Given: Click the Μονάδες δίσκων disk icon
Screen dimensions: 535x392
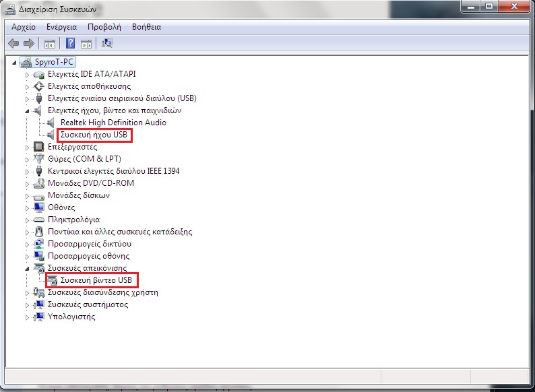Looking at the screenshot, I should [39, 197].
